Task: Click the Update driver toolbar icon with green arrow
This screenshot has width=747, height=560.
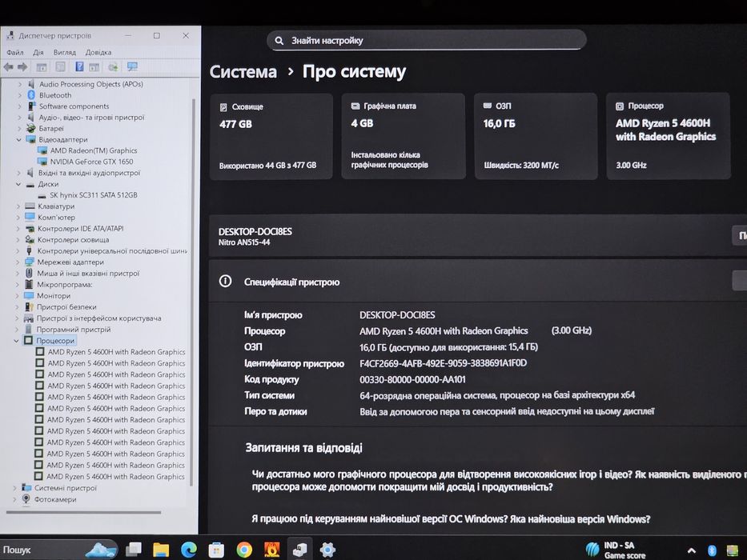Action: [x=113, y=66]
